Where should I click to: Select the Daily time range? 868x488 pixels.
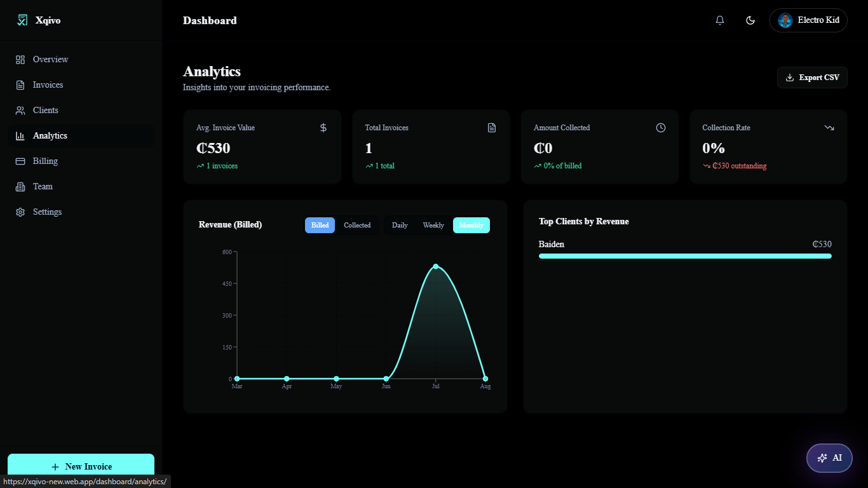tap(400, 225)
